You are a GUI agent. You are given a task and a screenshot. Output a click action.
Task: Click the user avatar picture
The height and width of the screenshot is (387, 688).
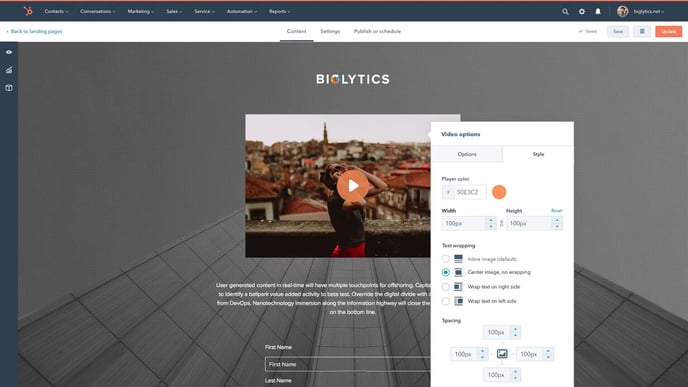pyautogui.click(x=622, y=11)
